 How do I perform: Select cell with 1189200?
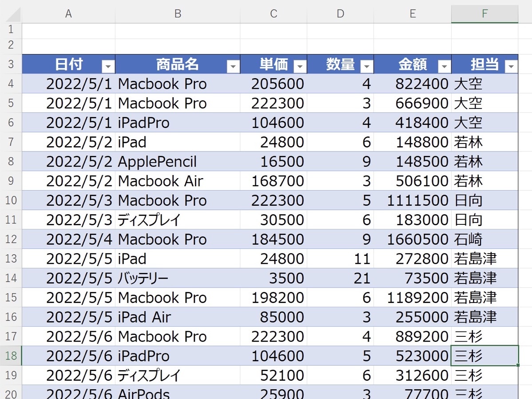[413, 297]
